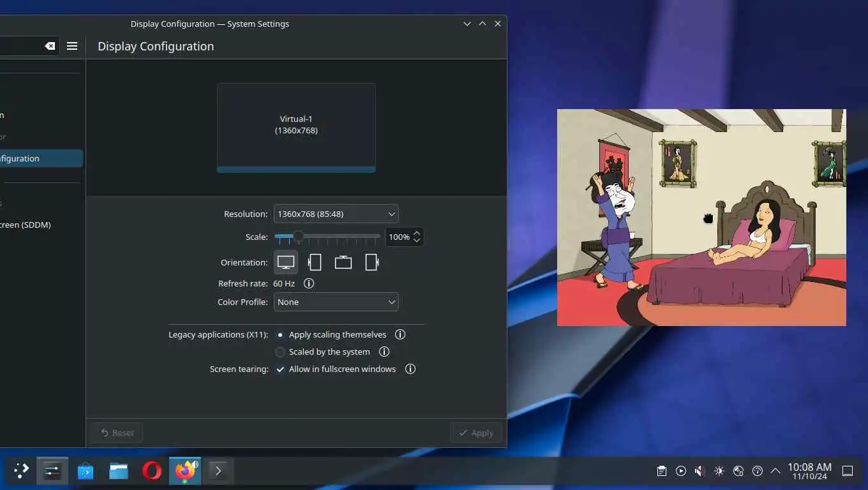Screen dimensions: 868x490
Task: Click the Reset button
Action: 117,433
